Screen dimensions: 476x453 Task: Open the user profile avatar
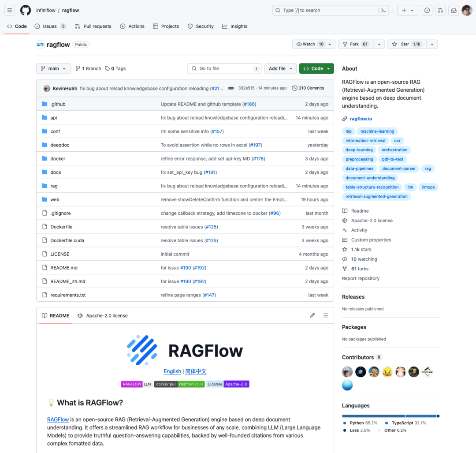467,10
